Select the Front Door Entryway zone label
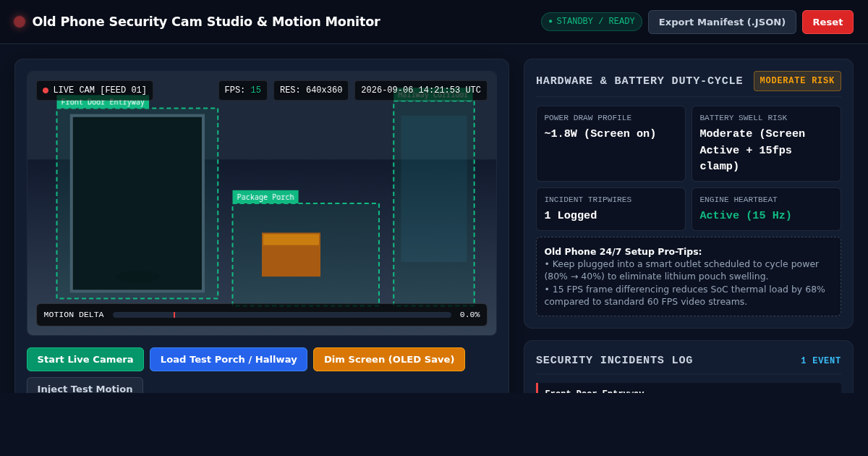This screenshot has height=456, width=868. pyautogui.click(x=103, y=103)
